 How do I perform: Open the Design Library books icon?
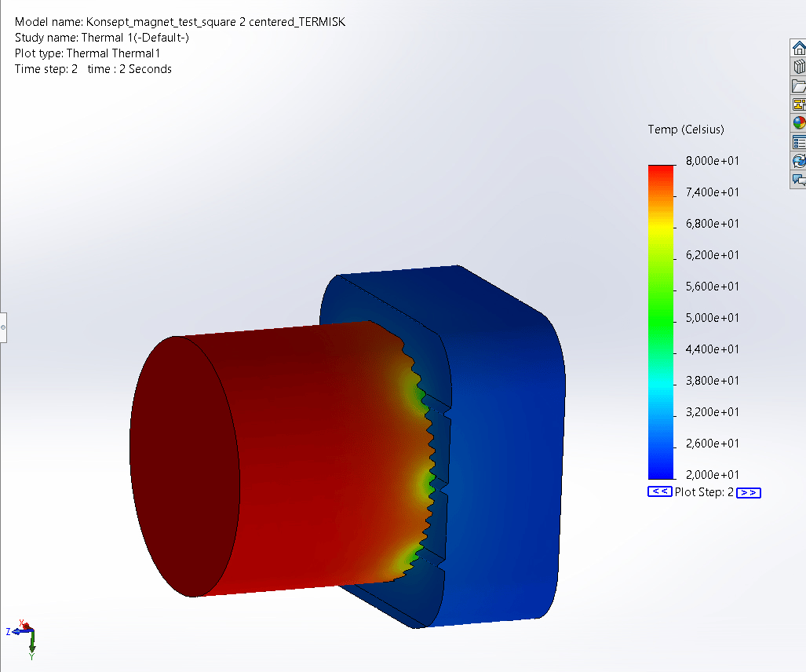[x=799, y=67]
